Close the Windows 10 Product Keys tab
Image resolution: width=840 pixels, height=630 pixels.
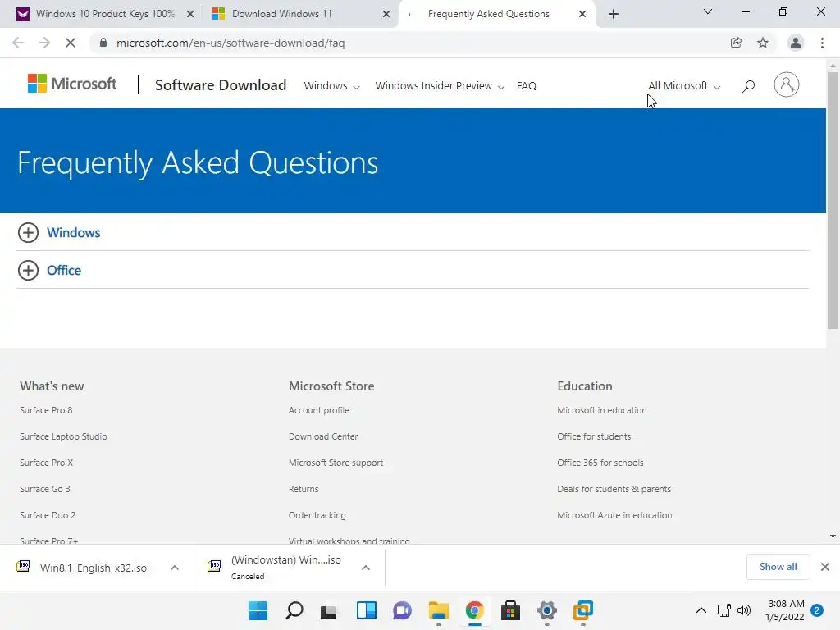point(190,14)
